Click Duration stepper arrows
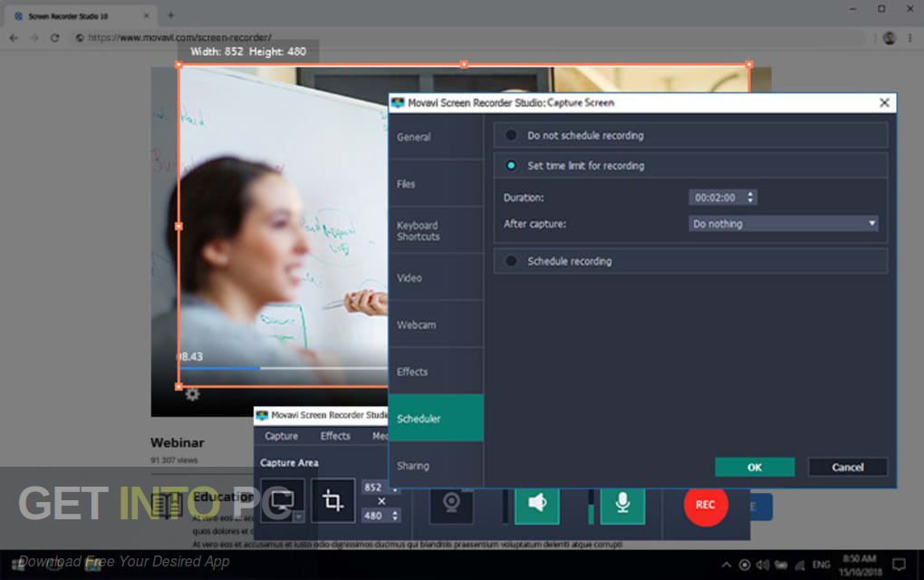924x580 pixels. [750, 198]
